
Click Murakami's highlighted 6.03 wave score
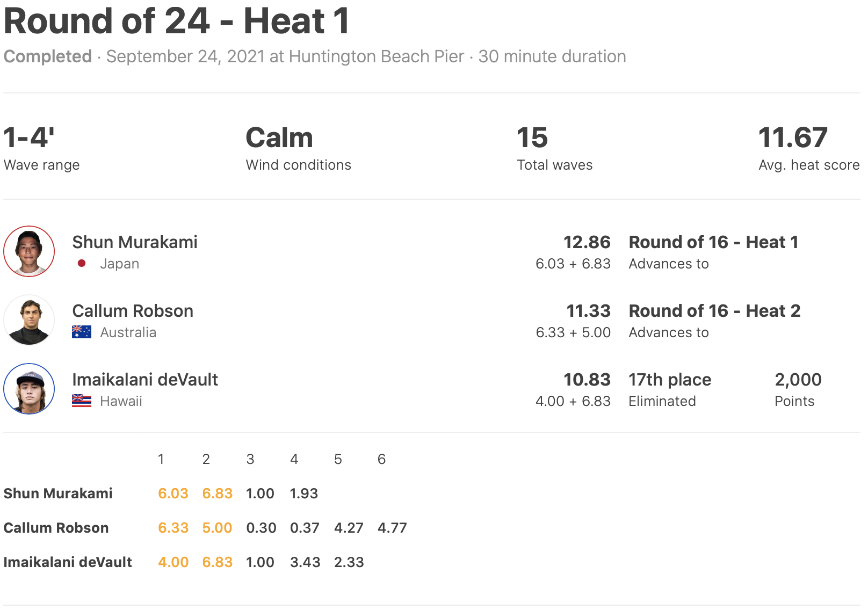tap(173, 493)
